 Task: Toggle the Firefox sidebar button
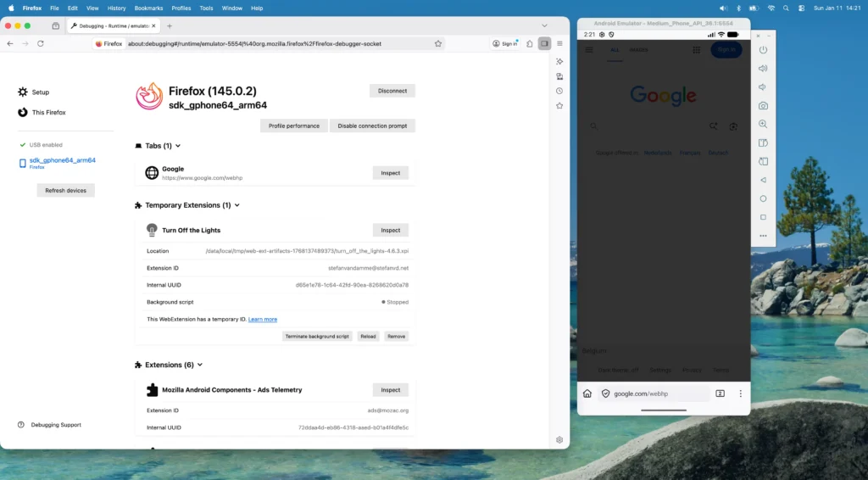click(545, 44)
